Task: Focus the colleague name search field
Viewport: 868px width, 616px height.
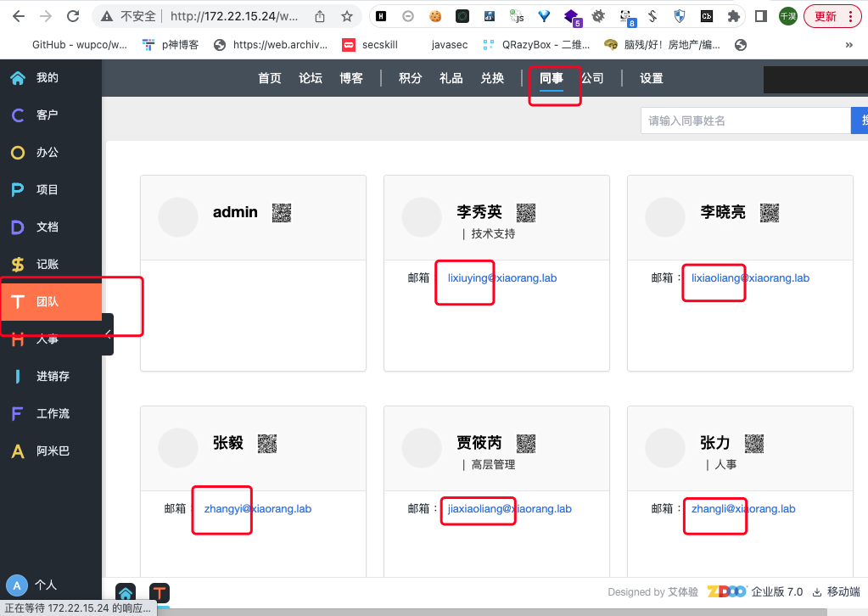Action: (746, 120)
